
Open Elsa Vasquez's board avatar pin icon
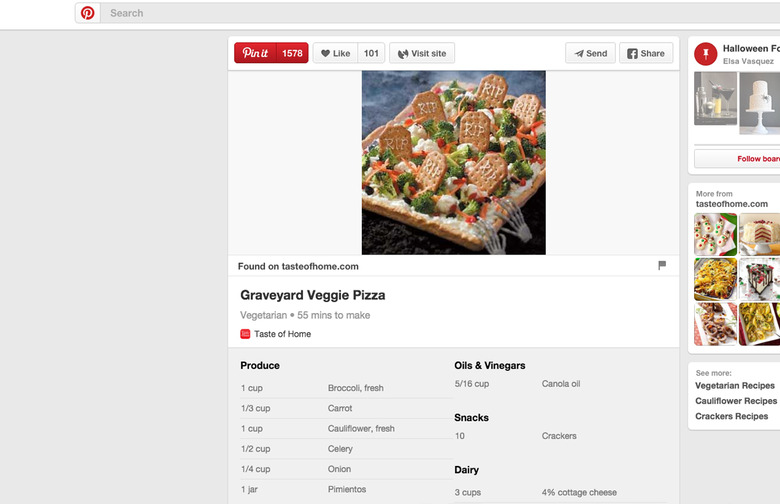click(706, 54)
